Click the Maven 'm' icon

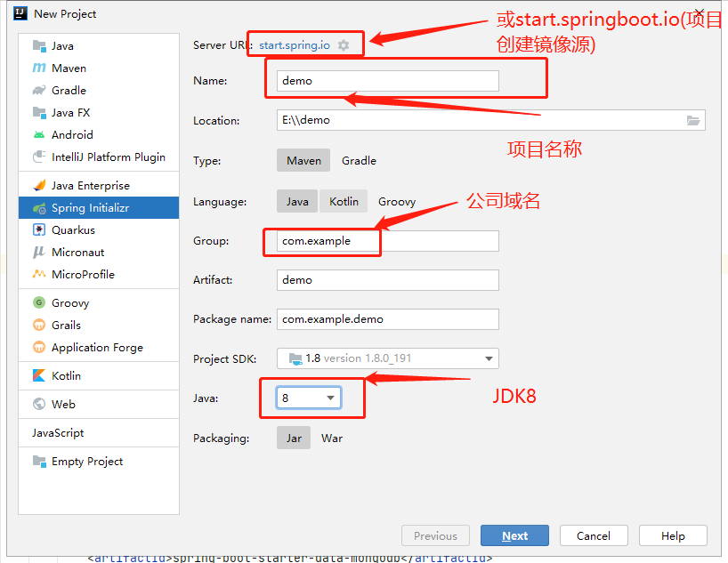click(39, 68)
